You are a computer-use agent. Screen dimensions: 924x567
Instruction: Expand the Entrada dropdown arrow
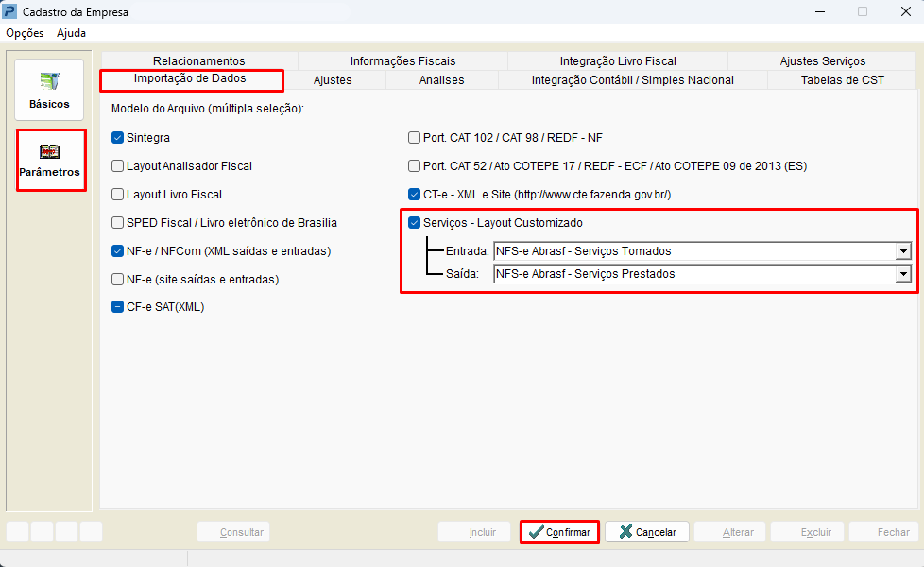[x=903, y=251]
